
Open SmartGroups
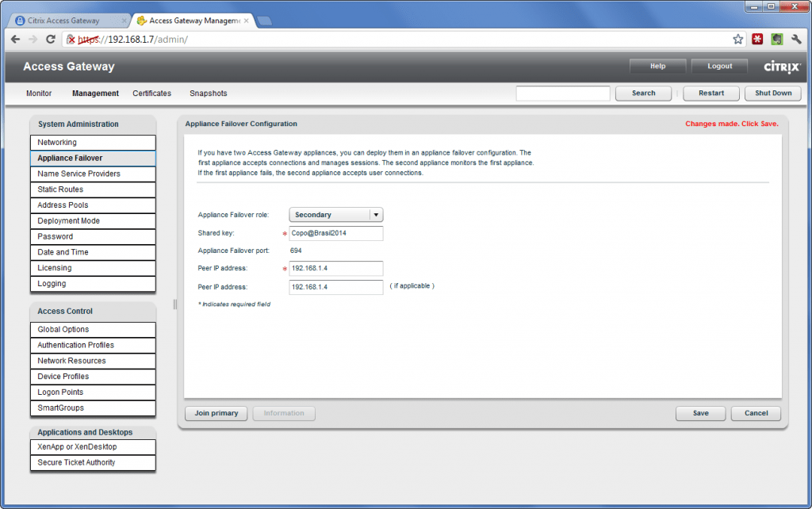pos(93,408)
